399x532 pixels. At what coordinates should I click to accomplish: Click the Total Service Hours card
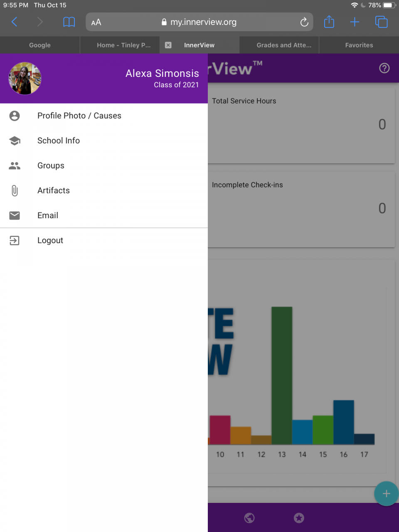click(x=301, y=126)
